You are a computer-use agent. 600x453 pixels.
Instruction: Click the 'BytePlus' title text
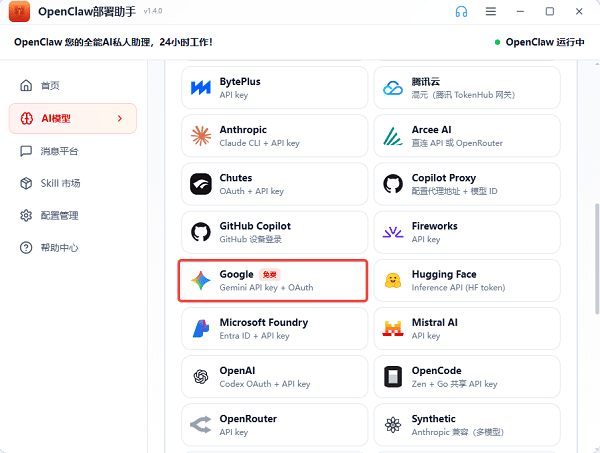(240, 81)
